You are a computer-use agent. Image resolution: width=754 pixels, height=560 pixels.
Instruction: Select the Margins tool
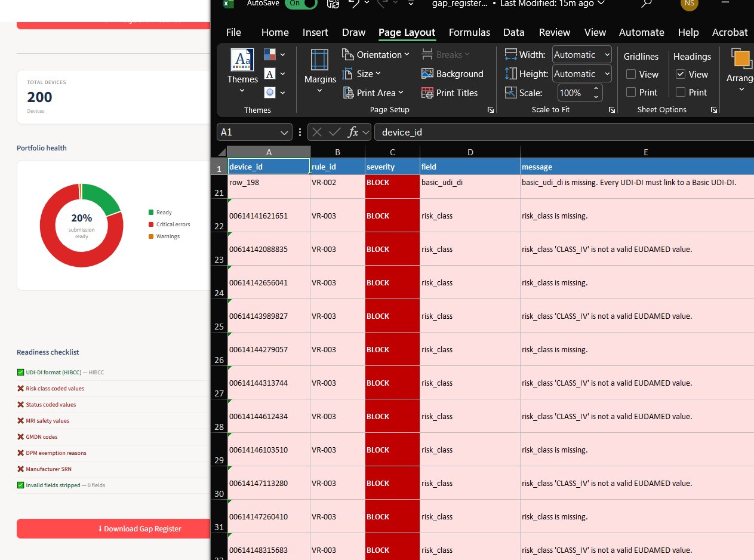point(319,72)
